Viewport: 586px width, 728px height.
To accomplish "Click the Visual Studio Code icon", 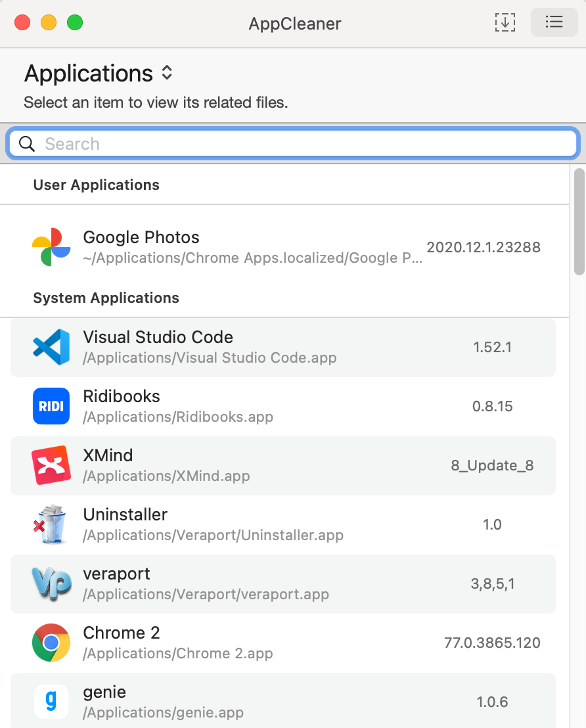I will (x=51, y=347).
